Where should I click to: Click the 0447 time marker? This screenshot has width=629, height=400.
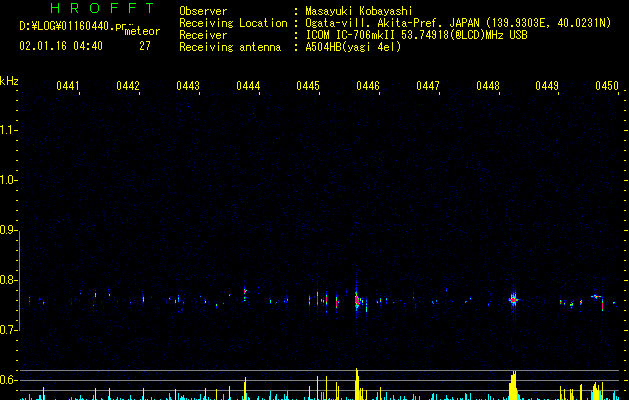tap(428, 85)
